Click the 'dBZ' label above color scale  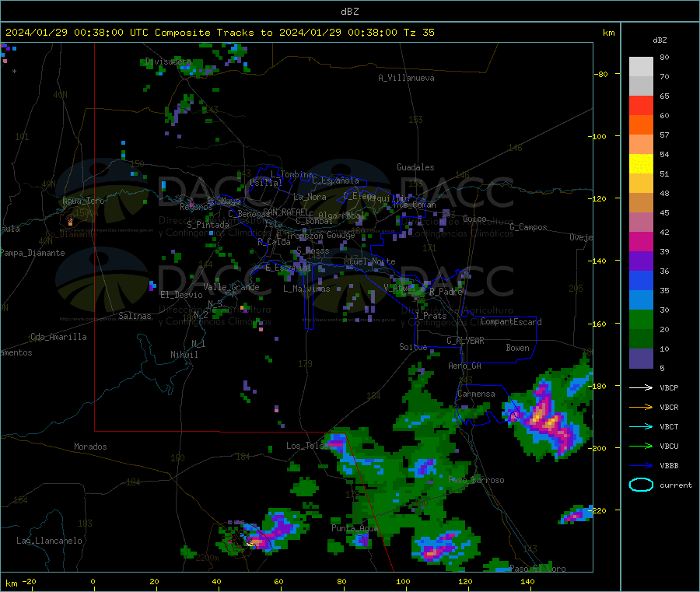tap(660, 40)
